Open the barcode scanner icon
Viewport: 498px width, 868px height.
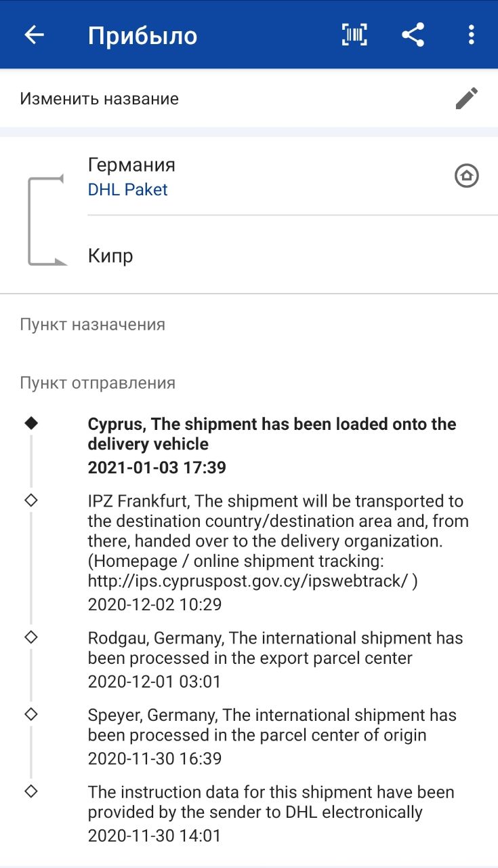click(354, 35)
